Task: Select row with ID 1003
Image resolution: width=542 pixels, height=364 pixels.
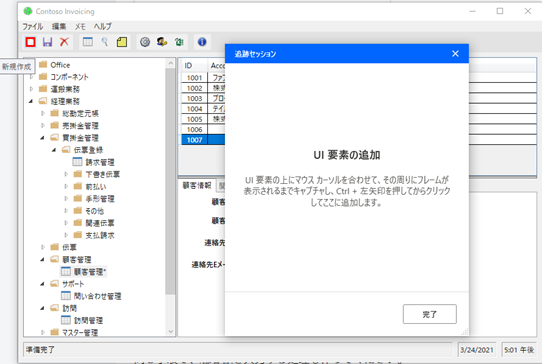Action: pos(194,99)
